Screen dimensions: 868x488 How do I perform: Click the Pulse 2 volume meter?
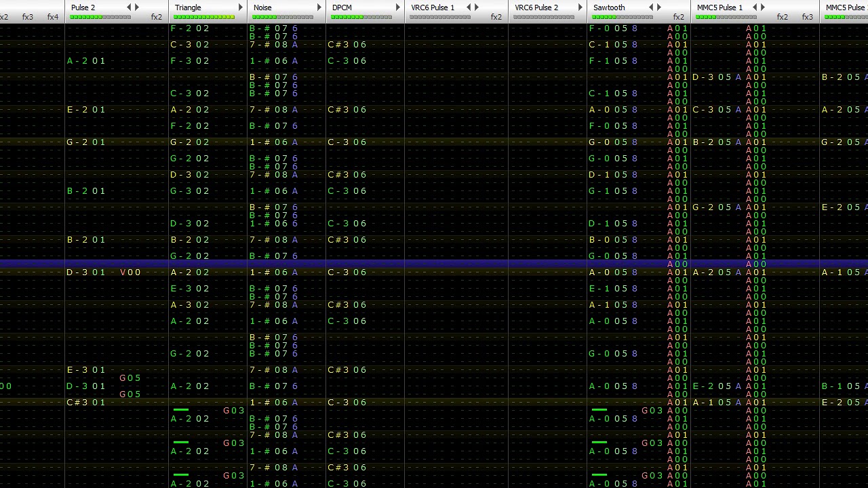coord(100,17)
